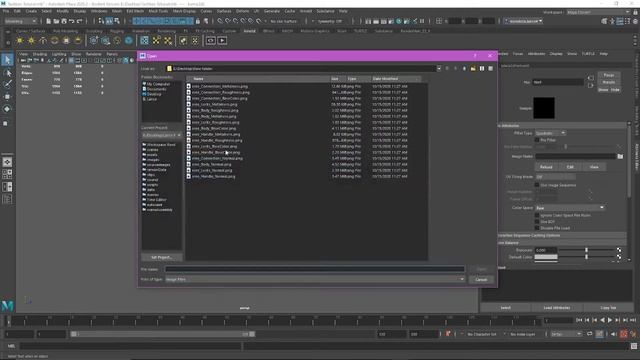
Task: Select the Desktop folder bookmark
Action: point(154,94)
